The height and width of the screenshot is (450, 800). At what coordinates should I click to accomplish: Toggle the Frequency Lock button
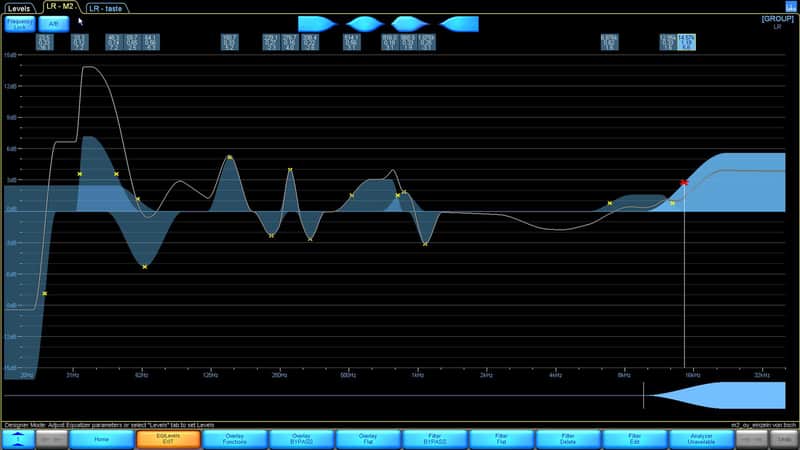[20, 24]
